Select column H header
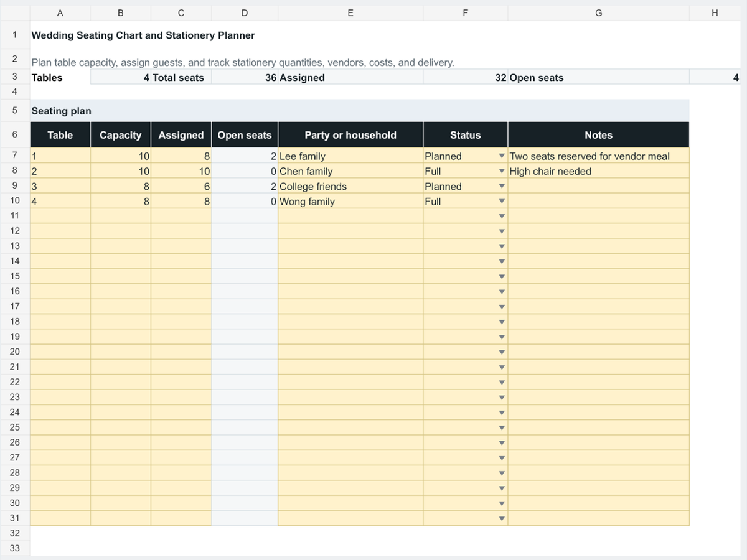This screenshot has height=560, width=747. tap(715, 12)
